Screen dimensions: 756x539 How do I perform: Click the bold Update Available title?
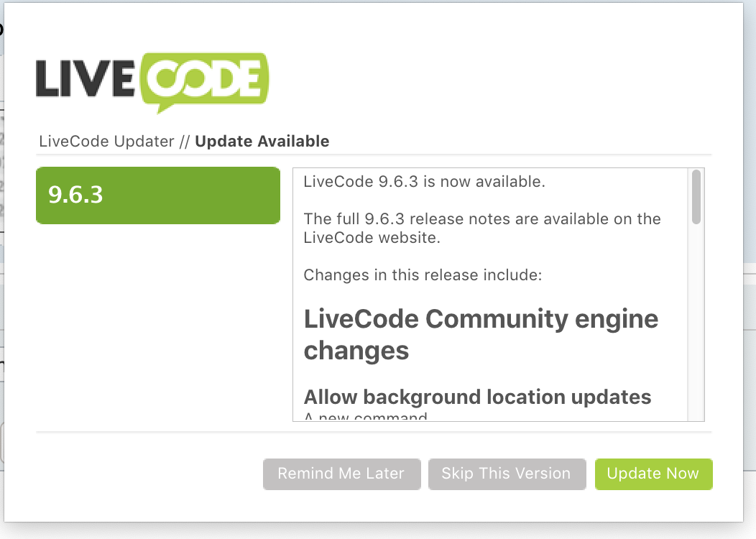pos(262,142)
